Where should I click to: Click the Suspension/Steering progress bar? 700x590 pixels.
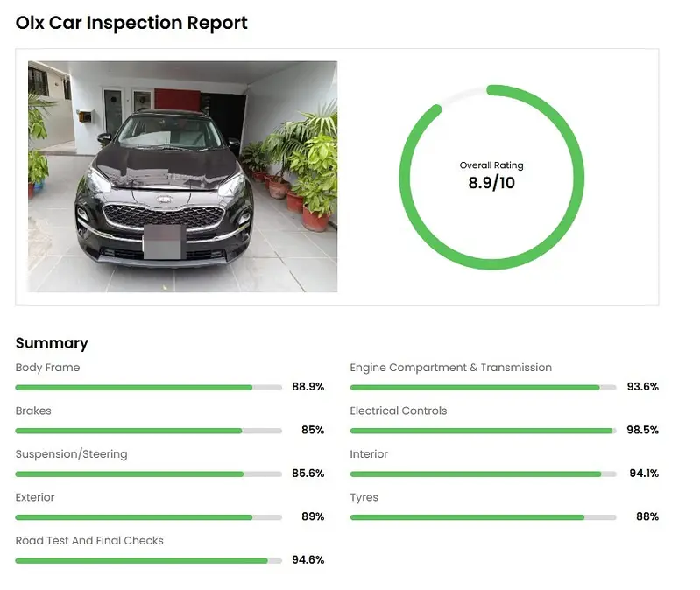tap(148, 474)
